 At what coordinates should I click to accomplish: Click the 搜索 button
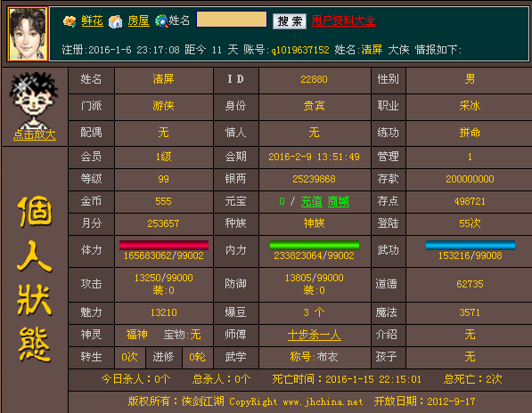290,21
